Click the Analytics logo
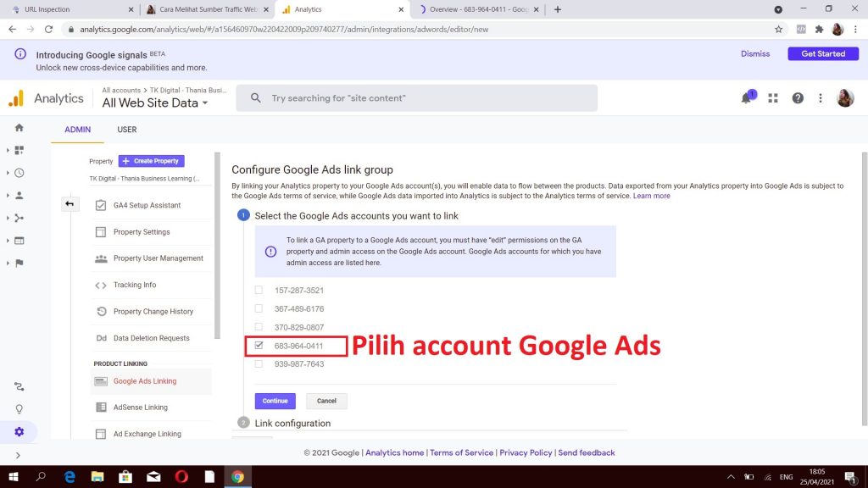Screen dimensions: 868x488 click(x=17, y=98)
